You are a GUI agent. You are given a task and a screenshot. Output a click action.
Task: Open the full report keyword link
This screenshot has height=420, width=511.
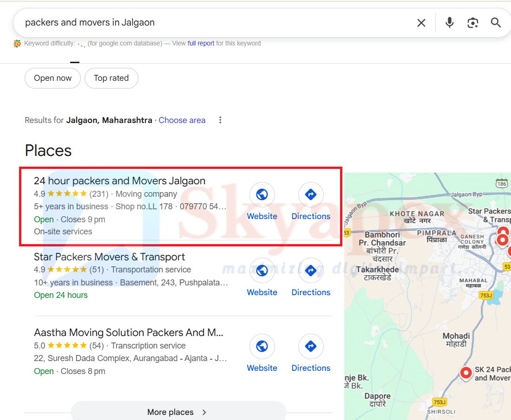tap(201, 44)
